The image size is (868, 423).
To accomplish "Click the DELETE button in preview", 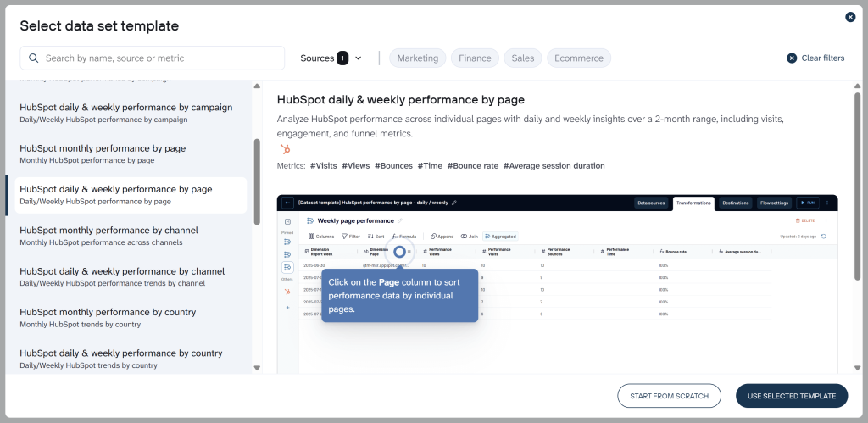I will [805, 220].
